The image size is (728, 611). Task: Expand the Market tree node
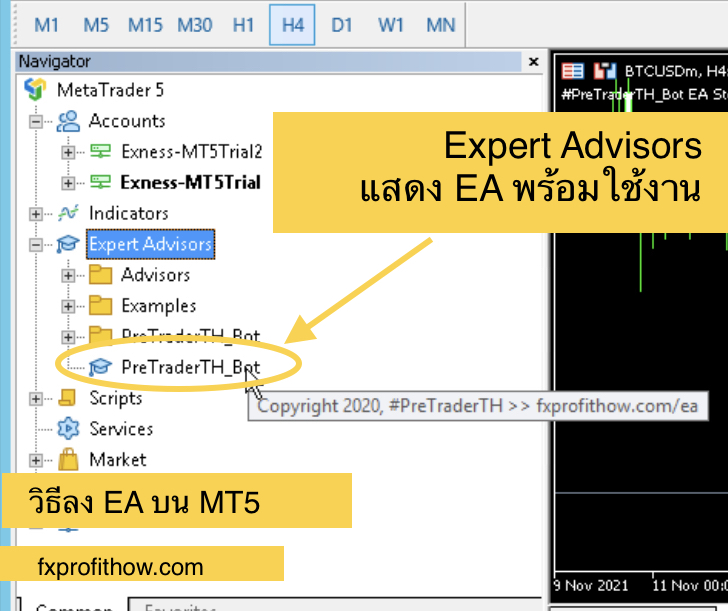coord(36,460)
